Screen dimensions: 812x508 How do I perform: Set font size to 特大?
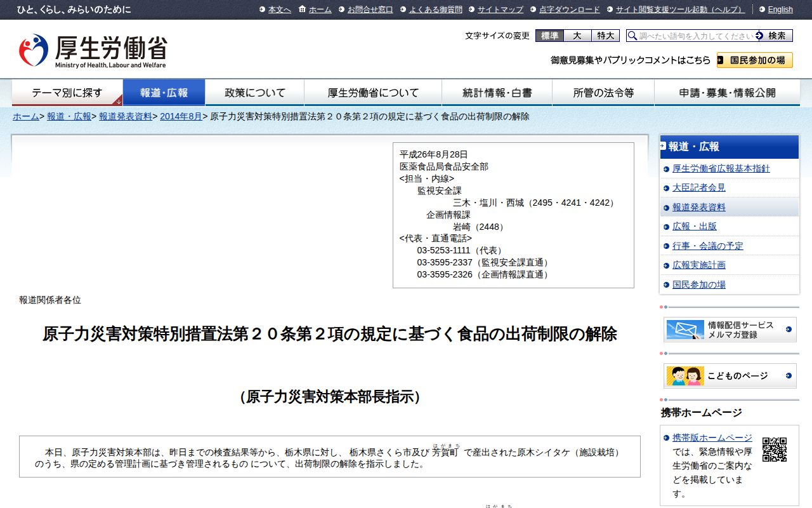(x=606, y=36)
